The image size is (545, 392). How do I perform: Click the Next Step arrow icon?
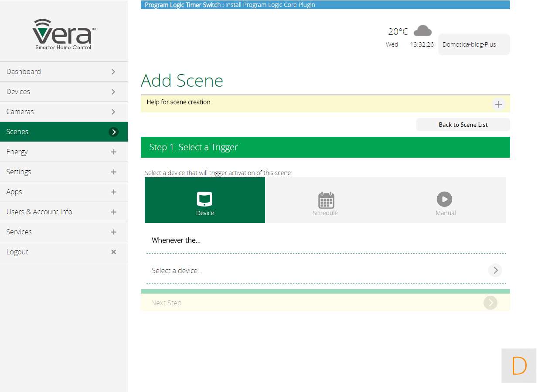tap(490, 303)
